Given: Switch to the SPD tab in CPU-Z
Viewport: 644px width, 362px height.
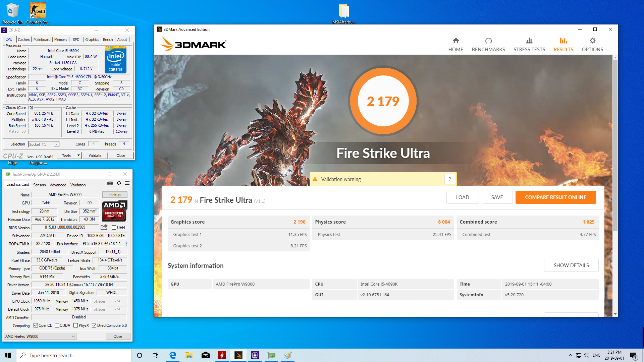Looking at the screenshot, I should click(x=76, y=40).
